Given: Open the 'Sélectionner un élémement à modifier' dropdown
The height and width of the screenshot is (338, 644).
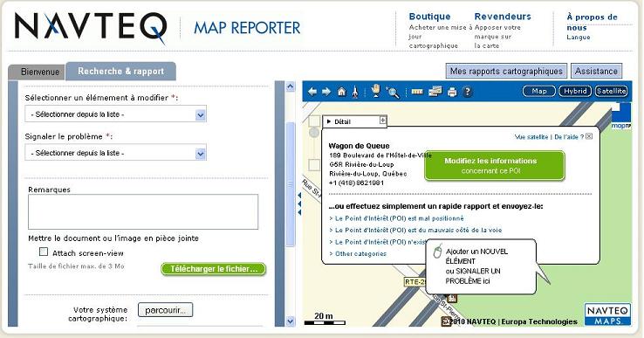Looking at the screenshot, I should coord(115,114).
